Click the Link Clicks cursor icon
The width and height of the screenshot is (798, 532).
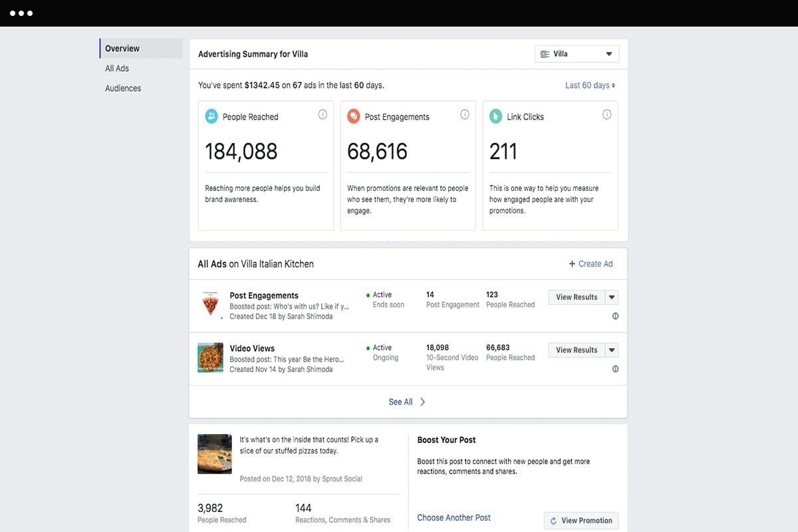(x=496, y=116)
